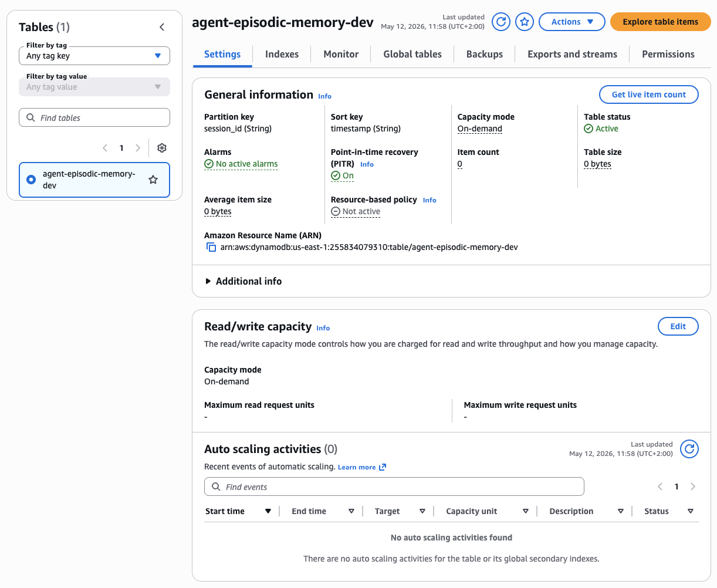Open the Exports and streams tab
The width and height of the screenshot is (717, 588).
tap(572, 54)
